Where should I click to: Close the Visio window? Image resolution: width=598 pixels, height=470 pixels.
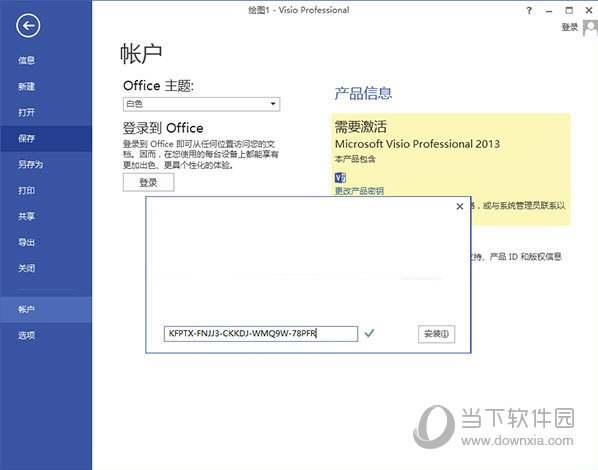click(x=589, y=11)
